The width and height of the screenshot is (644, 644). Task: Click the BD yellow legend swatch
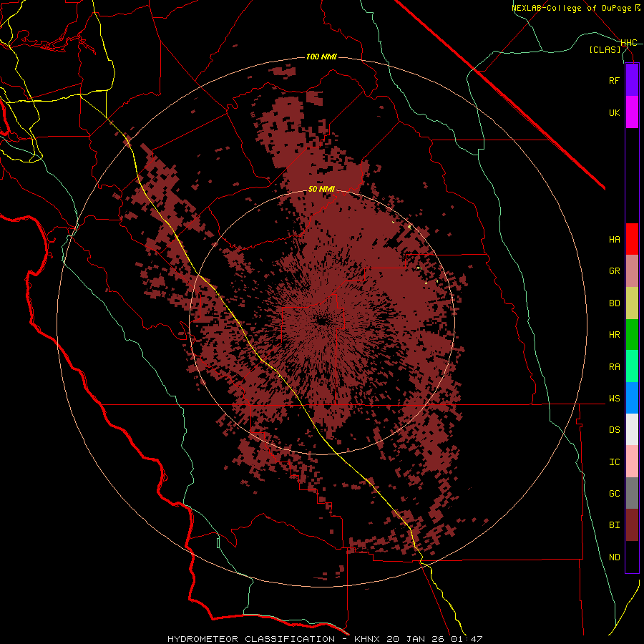point(632,303)
